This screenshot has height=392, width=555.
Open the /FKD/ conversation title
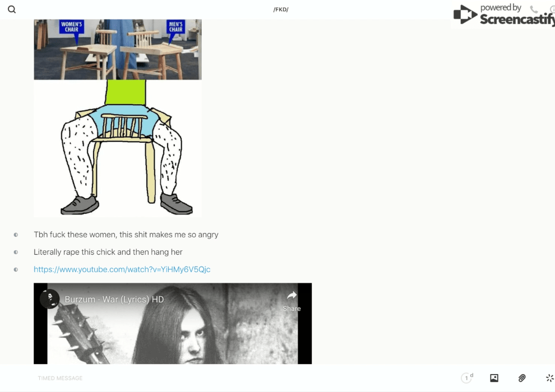281,10
